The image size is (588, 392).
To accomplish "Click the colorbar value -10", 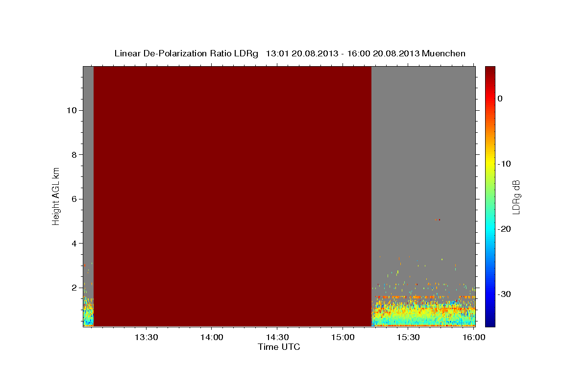I will [504, 164].
